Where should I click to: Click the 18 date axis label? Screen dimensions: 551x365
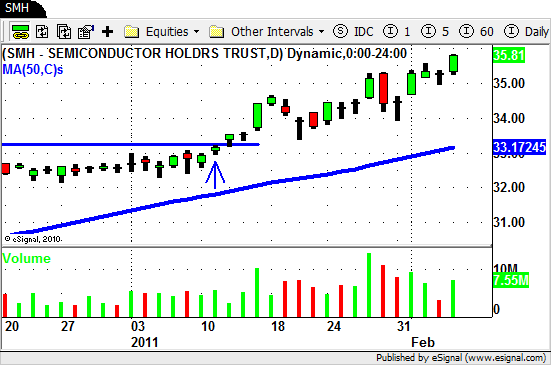[x=278, y=326]
